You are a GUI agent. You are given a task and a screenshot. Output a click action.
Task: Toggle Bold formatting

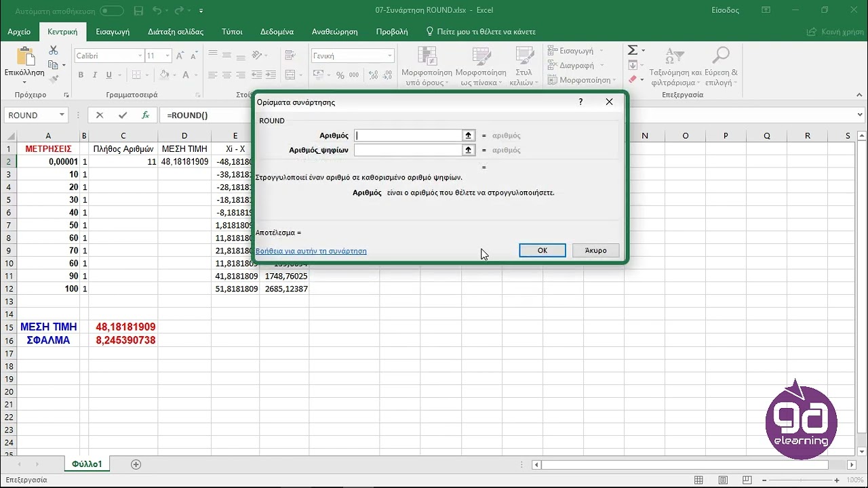point(81,75)
